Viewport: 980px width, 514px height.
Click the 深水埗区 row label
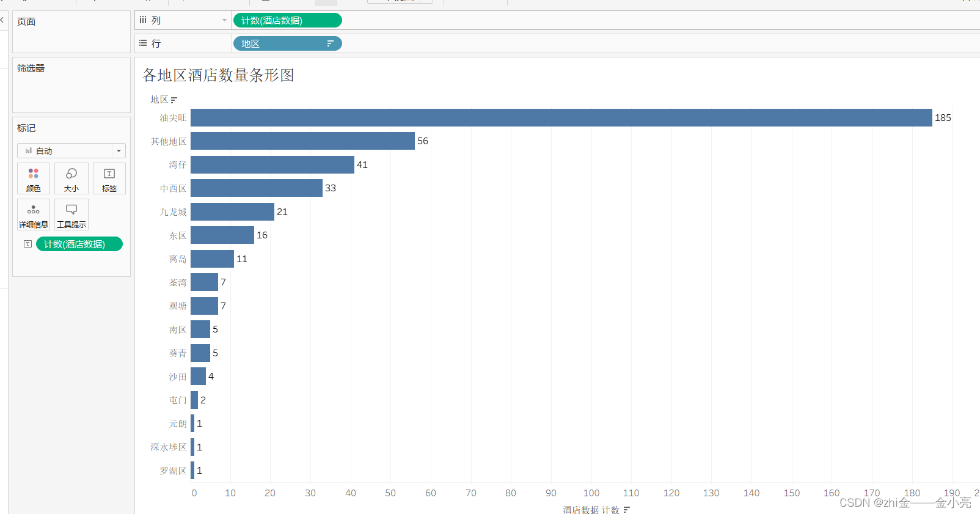point(169,447)
